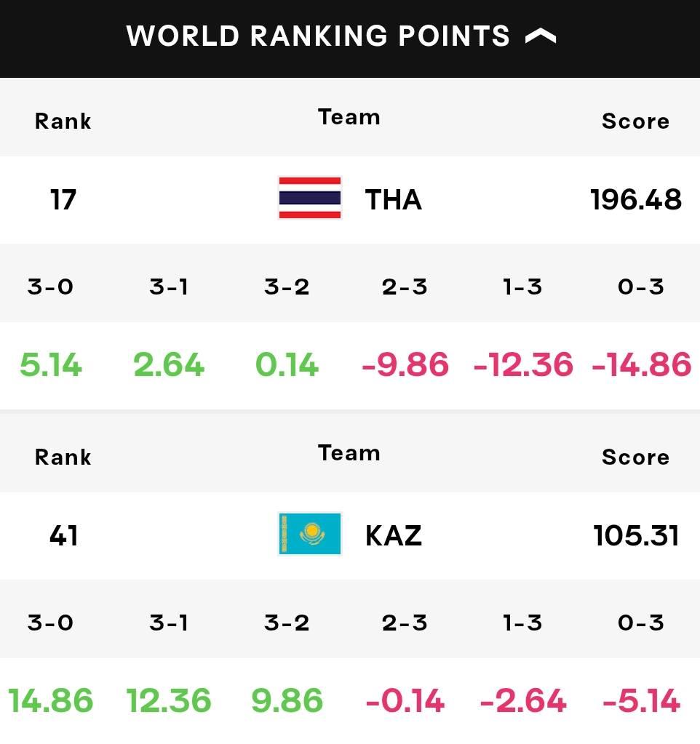
Task: Select Kazakhstan's 1-3 value -2.64
Action: coord(523,700)
